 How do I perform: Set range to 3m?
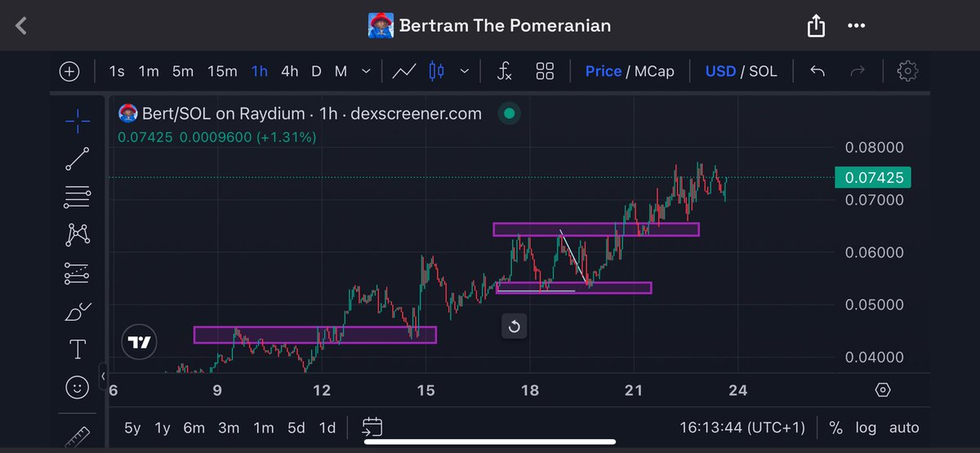[229, 428]
